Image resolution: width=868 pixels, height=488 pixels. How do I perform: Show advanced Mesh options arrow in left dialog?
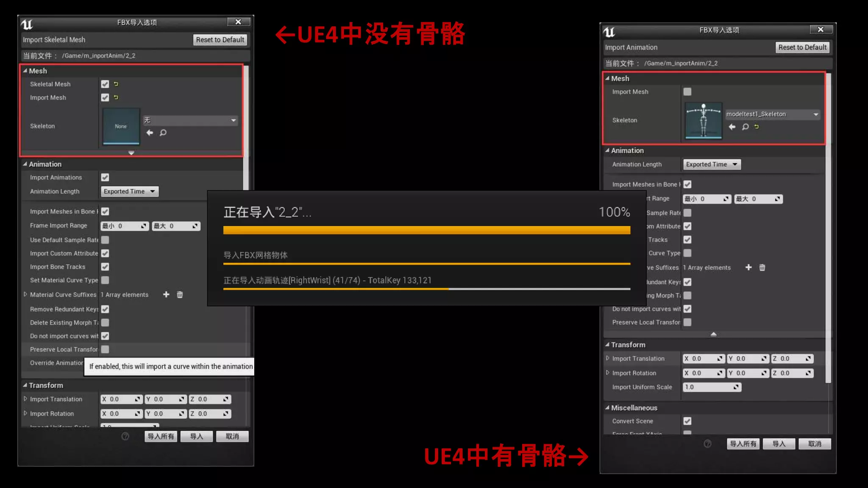click(x=131, y=153)
